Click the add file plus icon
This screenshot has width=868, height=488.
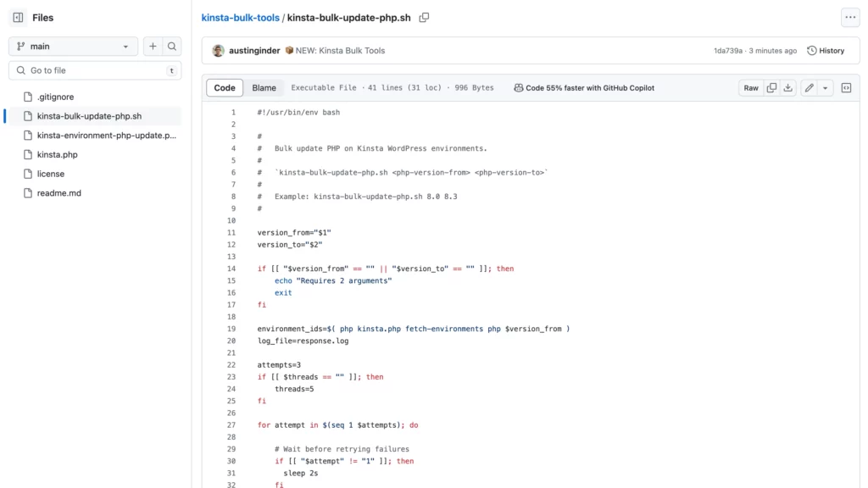153,47
